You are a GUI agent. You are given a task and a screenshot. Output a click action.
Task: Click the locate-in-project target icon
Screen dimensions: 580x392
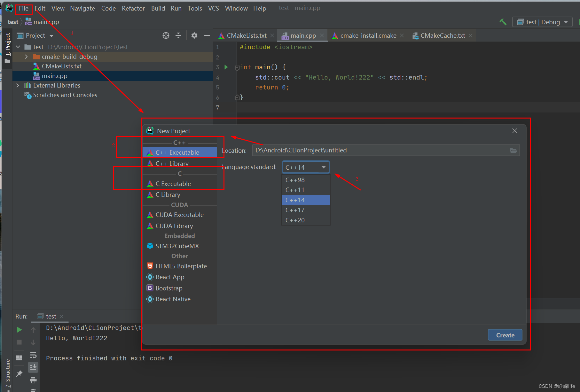(166, 35)
